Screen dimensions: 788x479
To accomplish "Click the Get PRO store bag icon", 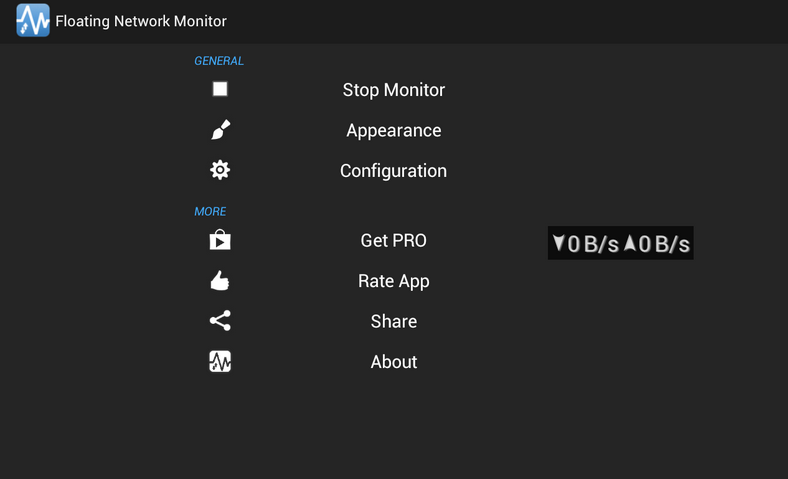I will point(220,240).
